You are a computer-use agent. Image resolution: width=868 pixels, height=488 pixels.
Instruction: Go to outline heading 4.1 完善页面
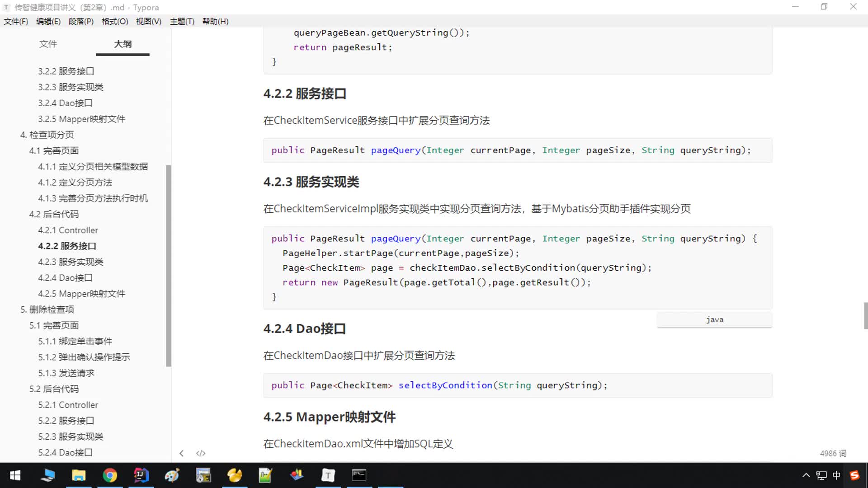point(54,150)
